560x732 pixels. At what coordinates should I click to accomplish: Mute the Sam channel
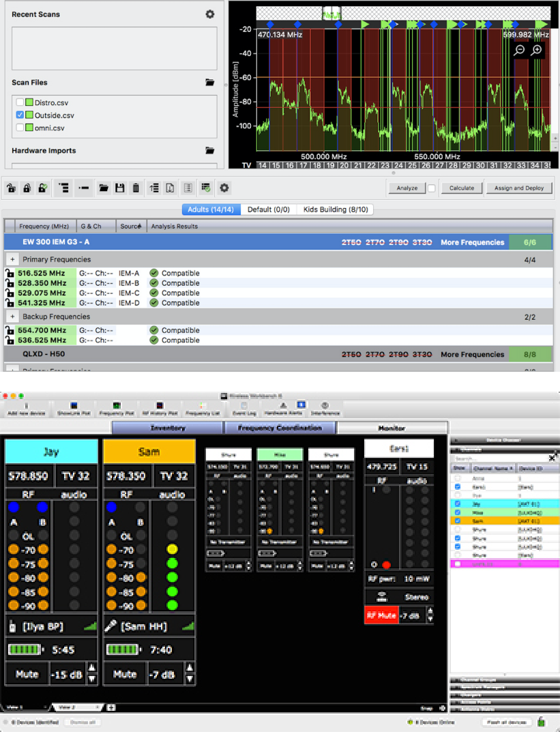125,673
